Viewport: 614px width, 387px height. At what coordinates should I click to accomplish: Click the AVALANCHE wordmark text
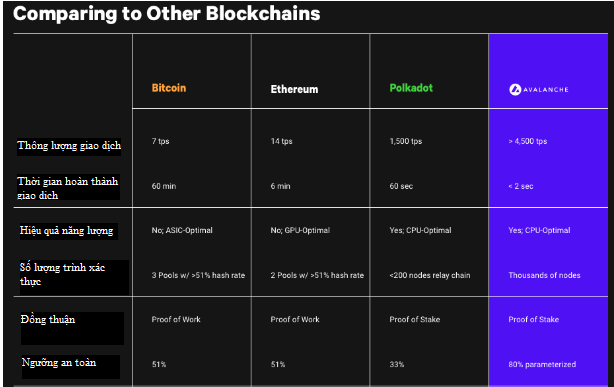(546, 90)
